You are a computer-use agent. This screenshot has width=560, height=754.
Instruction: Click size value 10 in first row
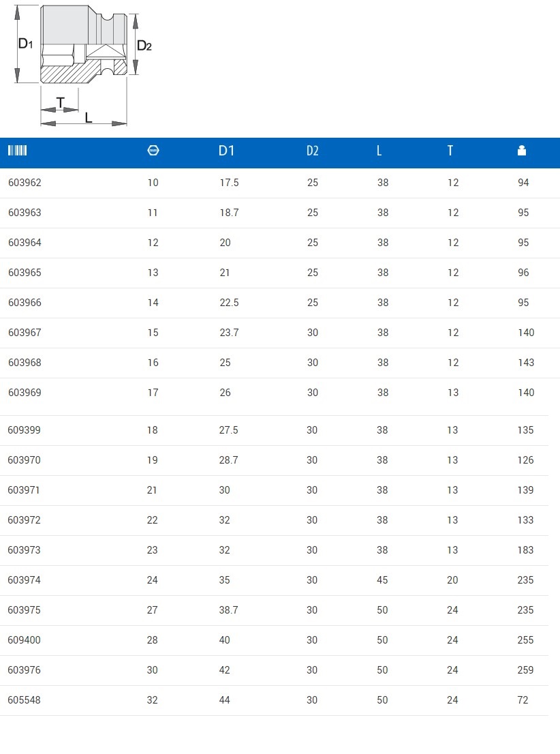pos(153,183)
